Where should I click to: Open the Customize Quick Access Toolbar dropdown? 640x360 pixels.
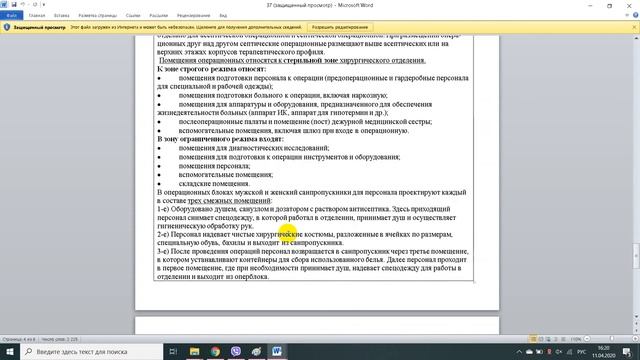click(x=44, y=4)
